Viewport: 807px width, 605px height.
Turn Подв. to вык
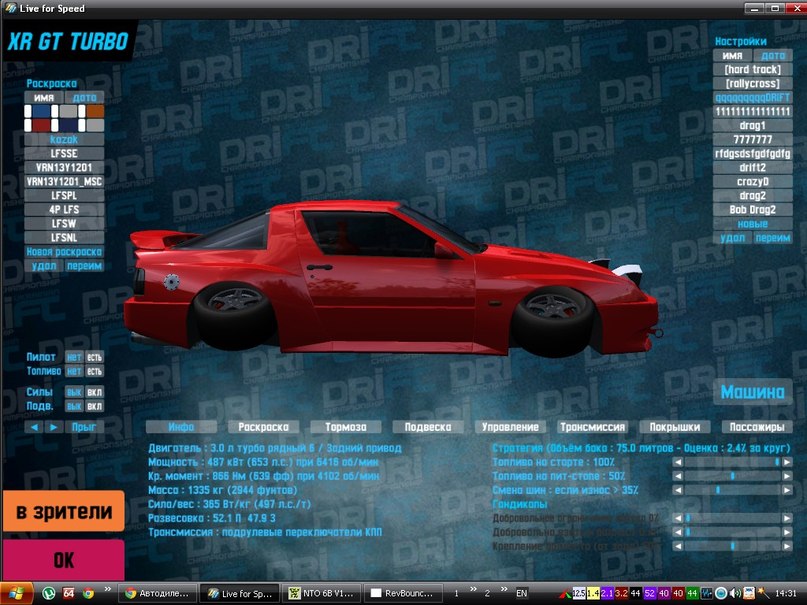tap(74, 406)
